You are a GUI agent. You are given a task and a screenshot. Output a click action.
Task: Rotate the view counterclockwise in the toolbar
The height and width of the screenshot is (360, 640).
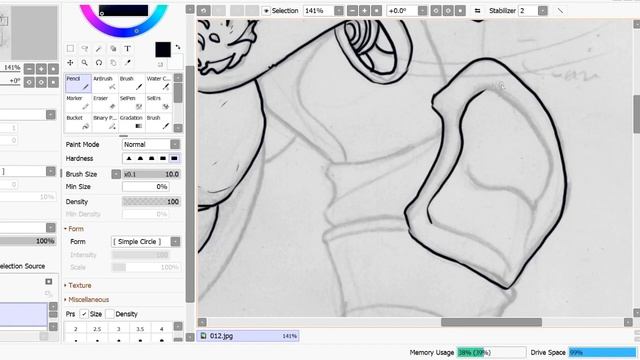tap(436, 11)
